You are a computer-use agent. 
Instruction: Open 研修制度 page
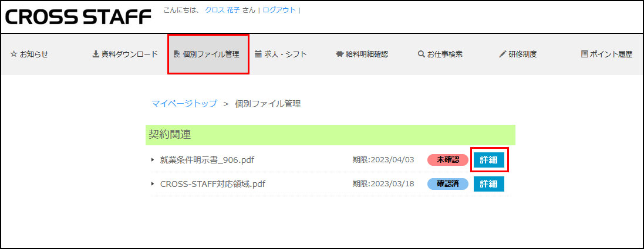518,54
